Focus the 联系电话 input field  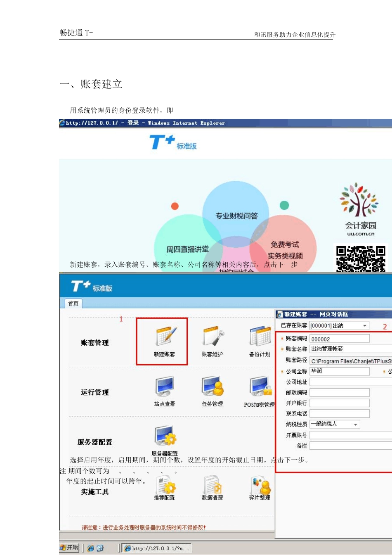coord(340,413)
